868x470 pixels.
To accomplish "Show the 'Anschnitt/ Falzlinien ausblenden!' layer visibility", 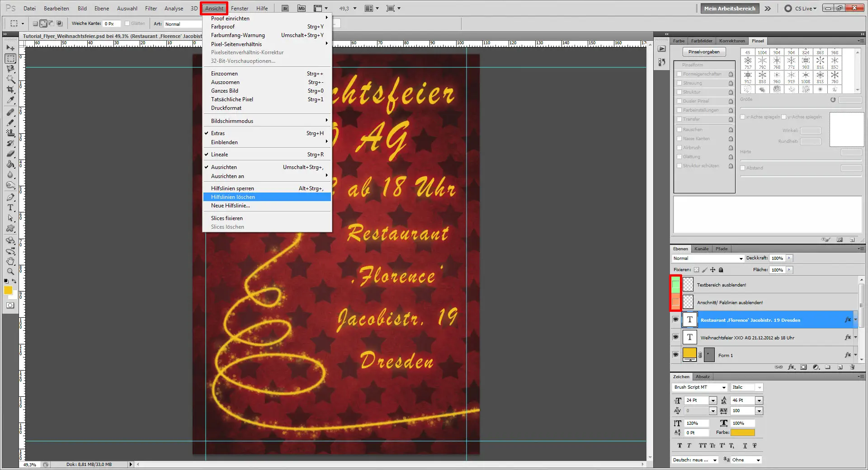I will [x=675, y=301].
